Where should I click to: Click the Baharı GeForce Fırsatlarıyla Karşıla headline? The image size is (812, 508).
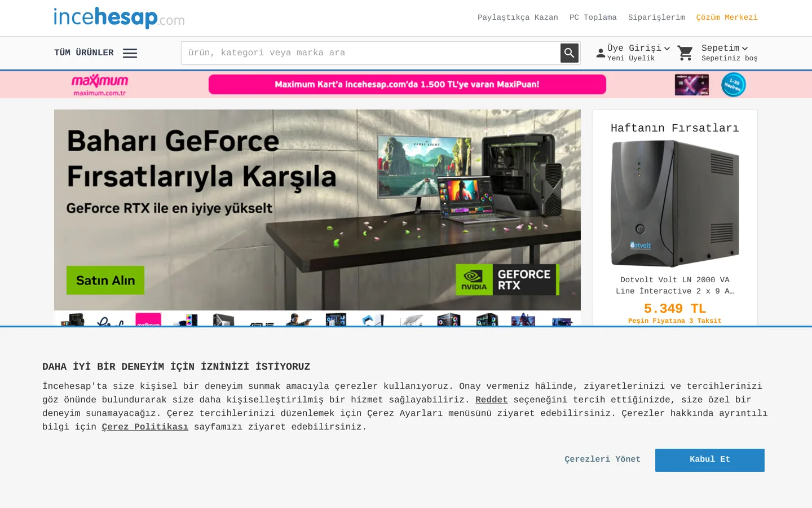tap(201, 158)
